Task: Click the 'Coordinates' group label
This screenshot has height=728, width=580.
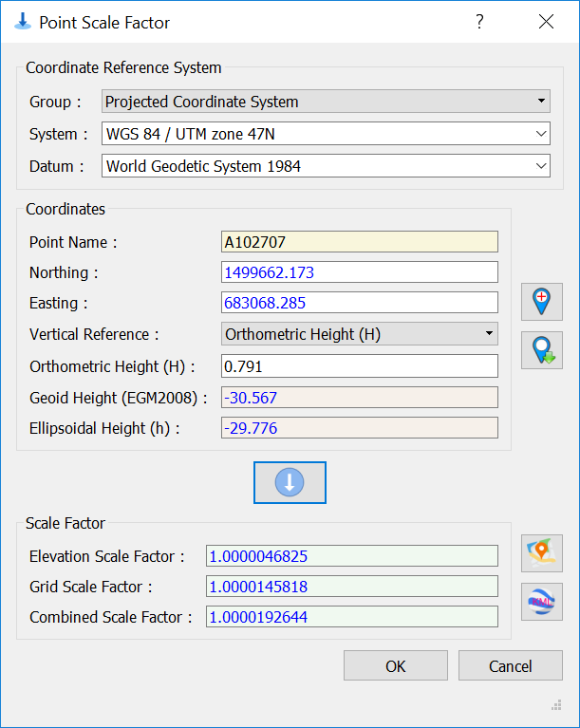Action: click(65, 209)
